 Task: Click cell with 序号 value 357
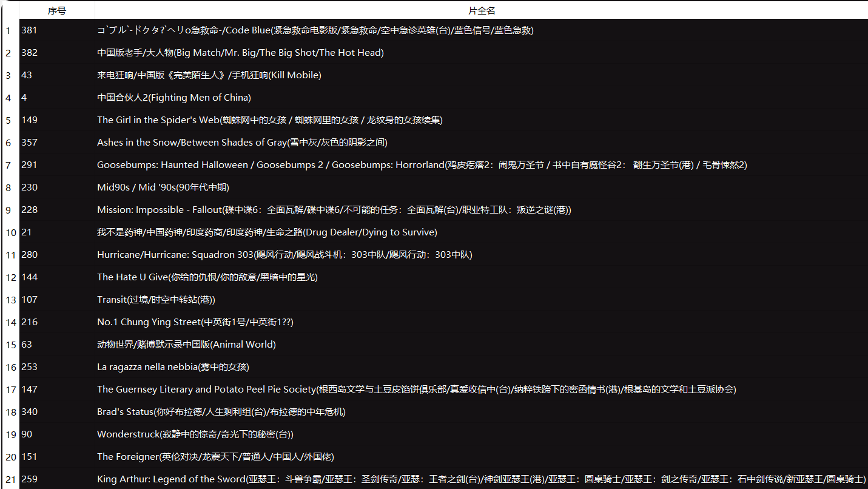tap(57, 143)
